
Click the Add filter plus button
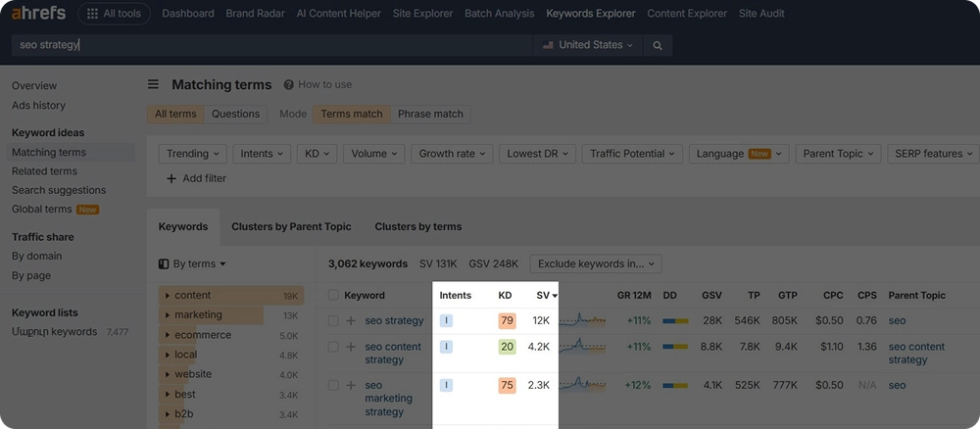click(x=196, y=178)
